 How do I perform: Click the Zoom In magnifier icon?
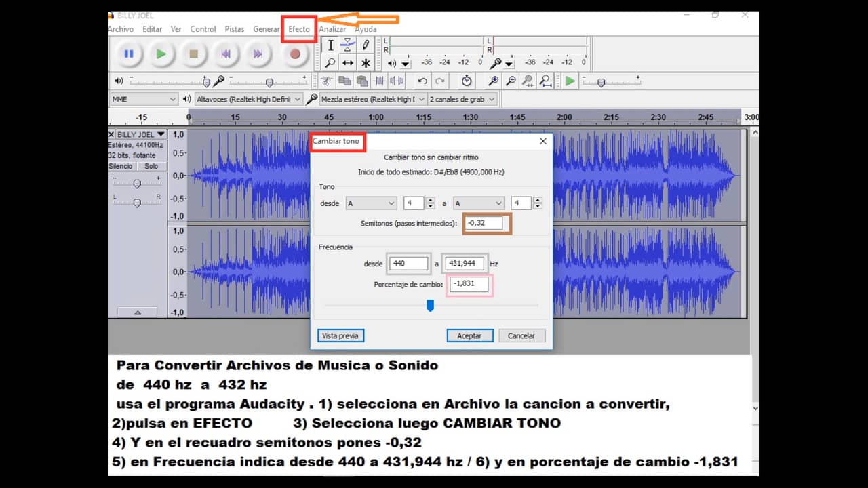tap(494, 81)
